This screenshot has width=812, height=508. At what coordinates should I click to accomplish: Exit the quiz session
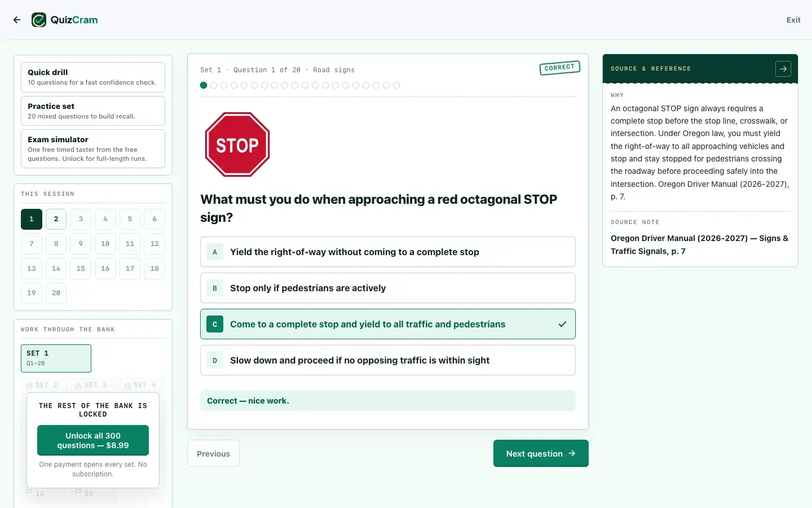(793, 20)
